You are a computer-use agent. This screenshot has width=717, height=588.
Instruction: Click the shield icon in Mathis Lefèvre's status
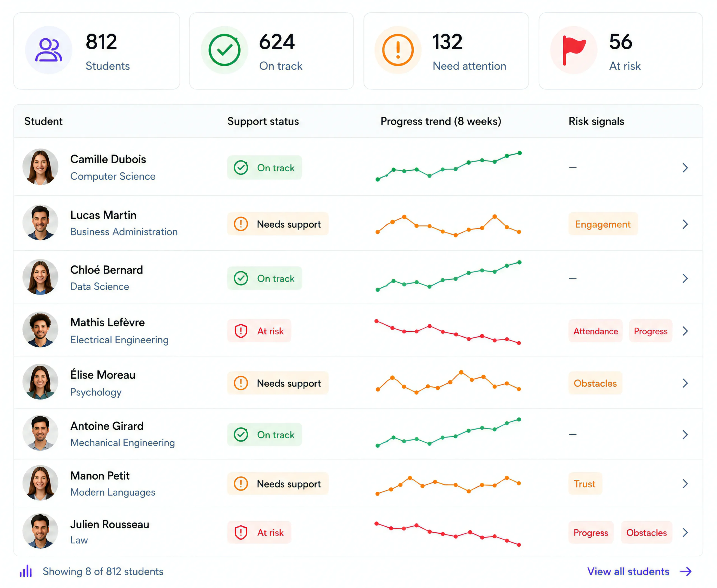241,331
